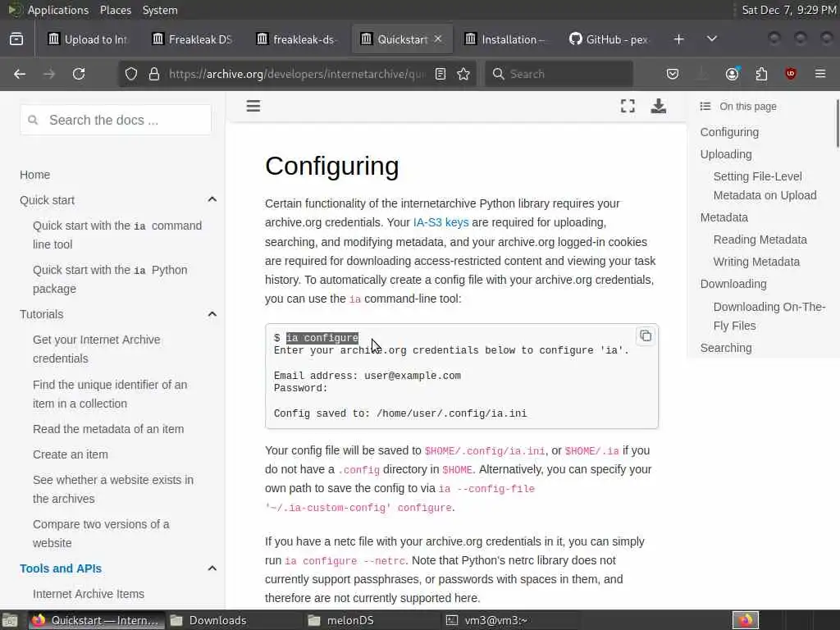Switch to the GitHub - pex tab
Screen dimensions: 840x630
click(x=609, y=39)
